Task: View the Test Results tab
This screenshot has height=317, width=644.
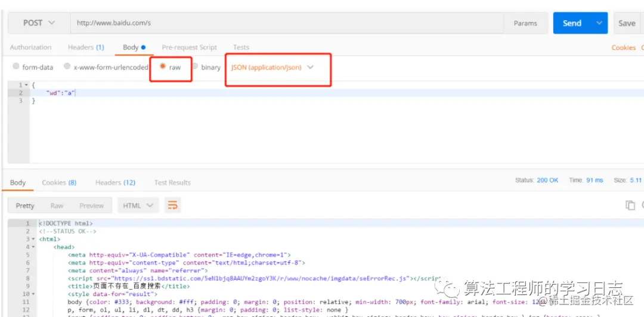Action: click(172, 183)
